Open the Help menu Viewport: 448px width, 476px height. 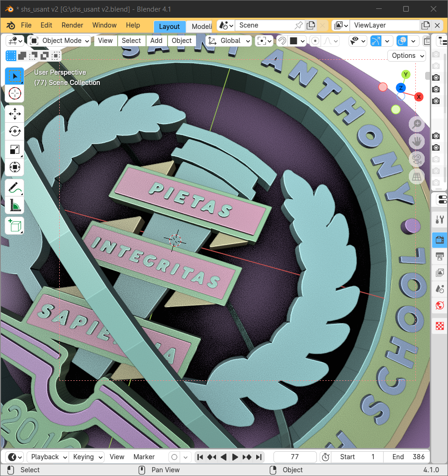[133, 25]
